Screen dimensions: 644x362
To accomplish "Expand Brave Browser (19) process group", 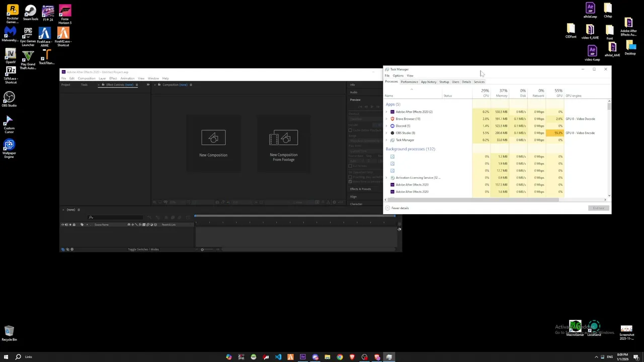I will [387, 119].
